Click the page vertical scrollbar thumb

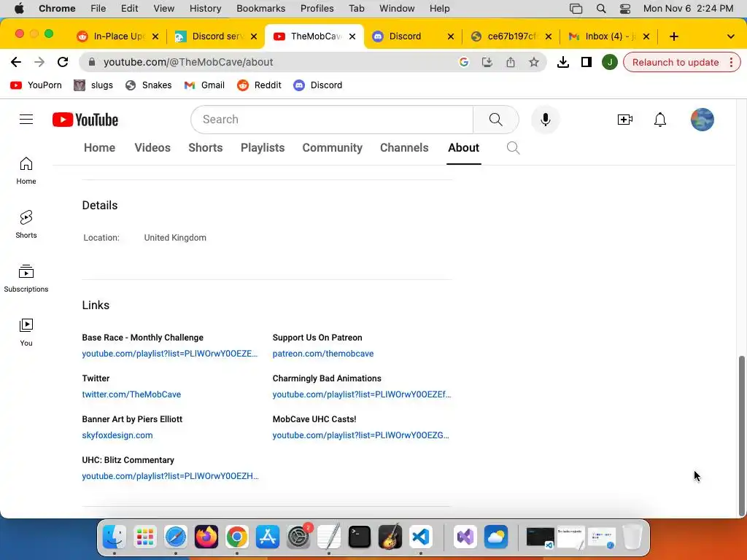coord(741,436)
